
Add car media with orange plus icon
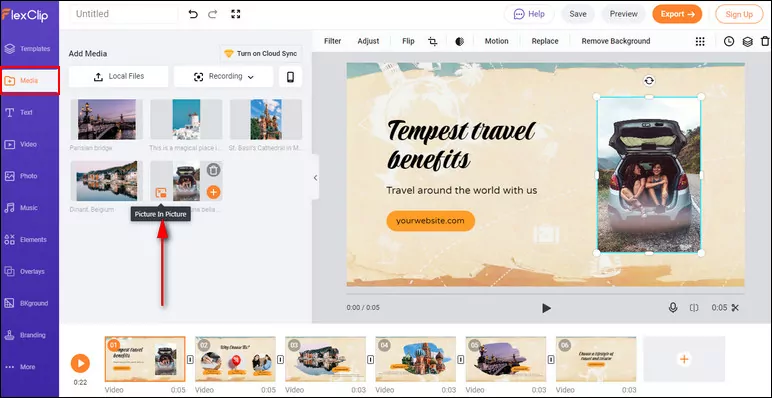(x=213, y=192)
